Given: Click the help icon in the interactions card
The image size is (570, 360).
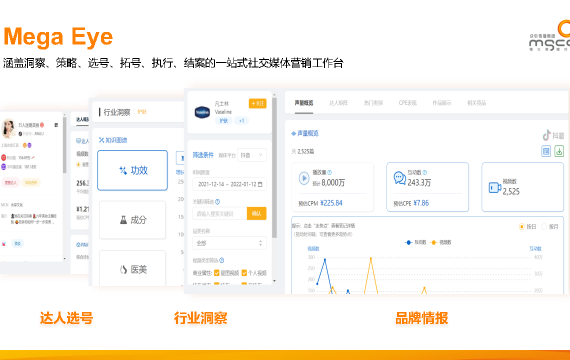Looking at the screenshot, I should point(425,172).
